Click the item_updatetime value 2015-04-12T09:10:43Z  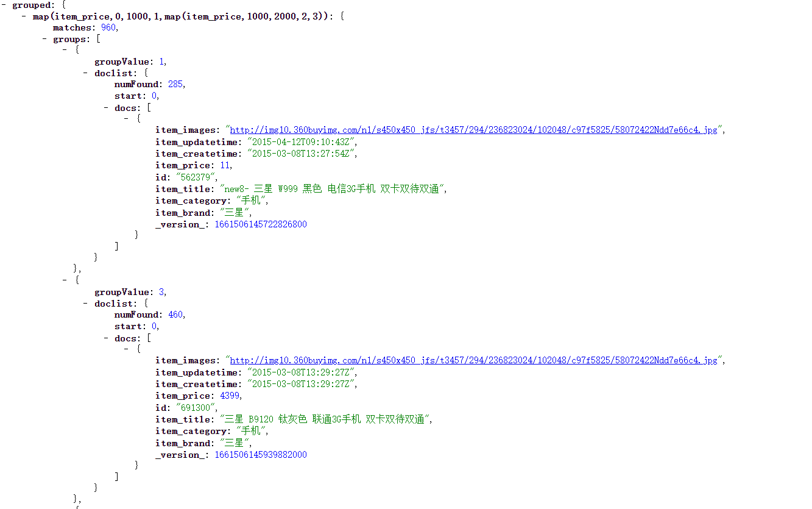(x=301, y=142)
